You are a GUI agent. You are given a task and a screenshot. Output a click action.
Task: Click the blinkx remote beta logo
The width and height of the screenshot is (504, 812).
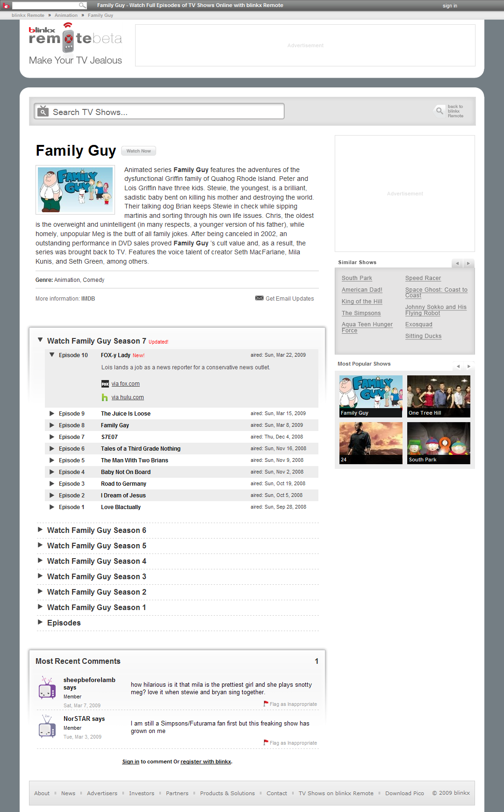point(75,38)
